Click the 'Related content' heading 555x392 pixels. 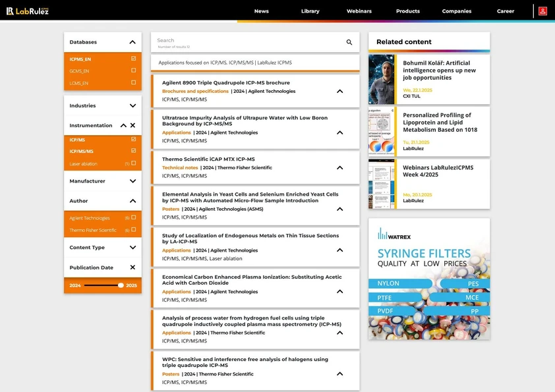(404, 42)
